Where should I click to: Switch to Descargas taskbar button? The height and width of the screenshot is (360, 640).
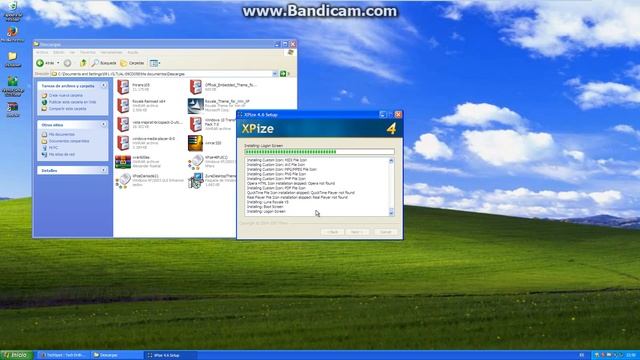pos(117,355)
